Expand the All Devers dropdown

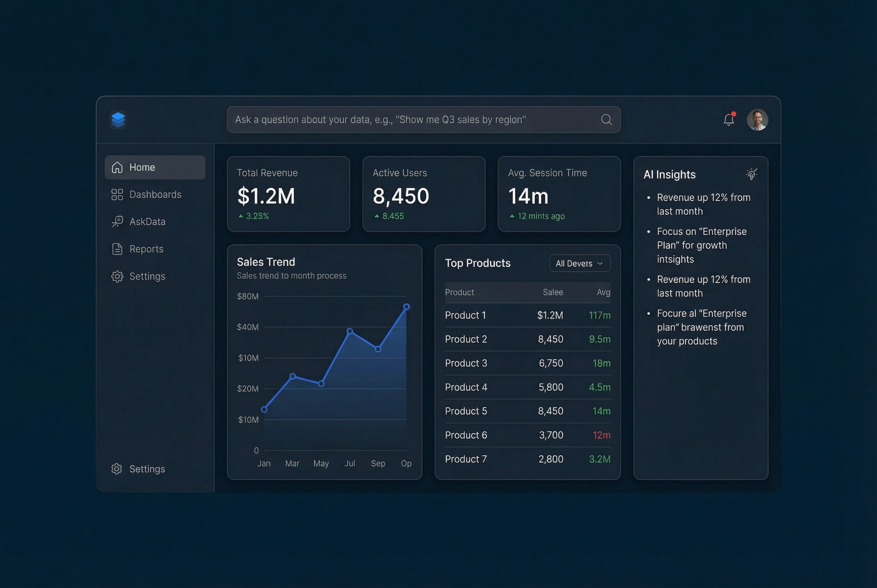pos(579,263)
